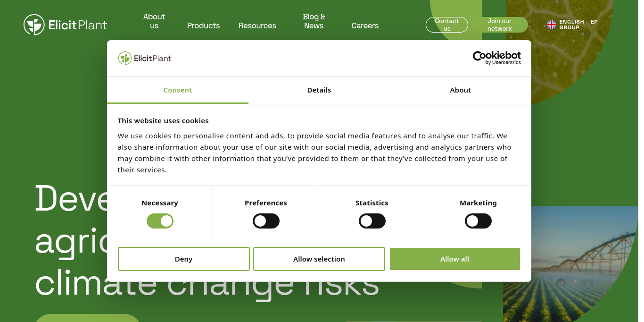Click the Deny button

[x=184, y=259]
